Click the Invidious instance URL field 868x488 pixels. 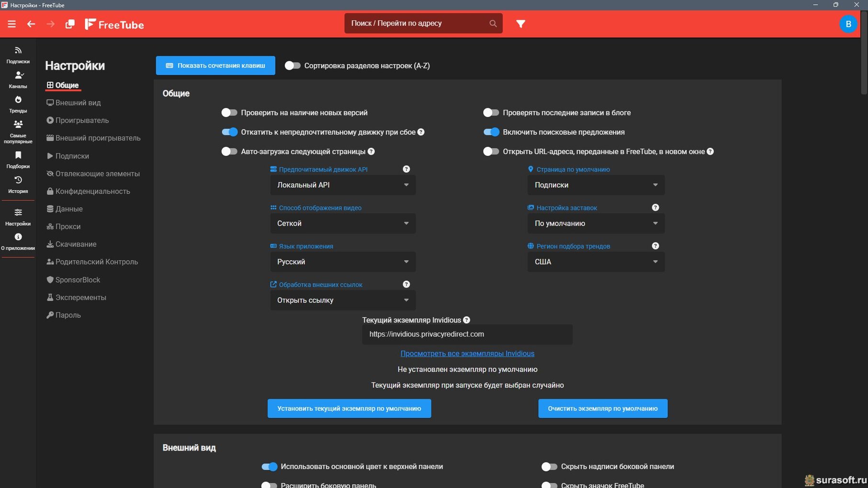pos(467,334)
